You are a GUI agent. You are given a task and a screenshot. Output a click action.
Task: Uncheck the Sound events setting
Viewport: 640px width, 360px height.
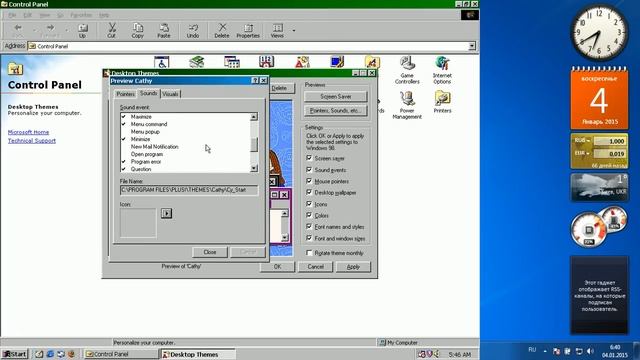[x=309, y=169]
